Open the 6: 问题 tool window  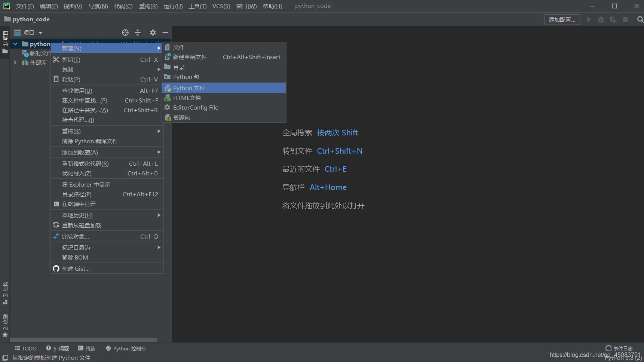coord(58,348)
